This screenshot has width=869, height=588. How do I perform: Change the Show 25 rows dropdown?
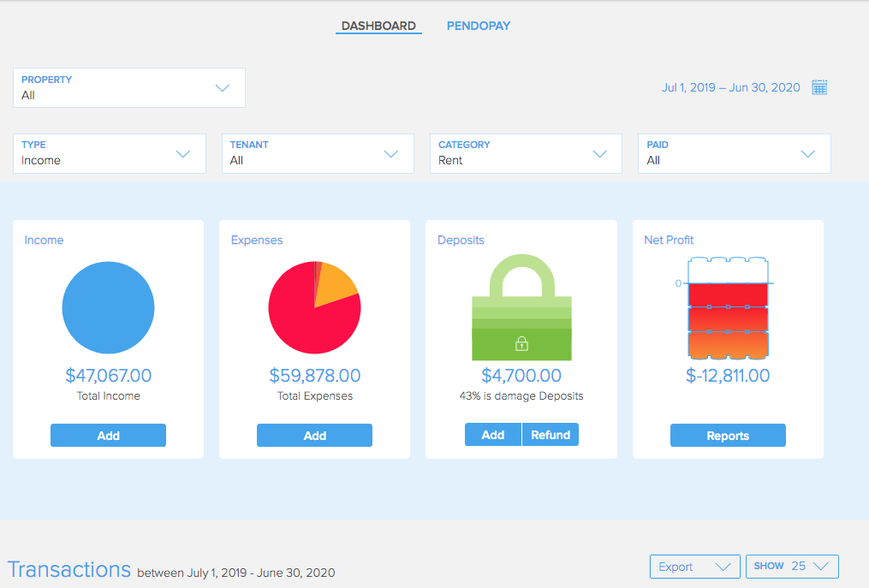[792, 567]
